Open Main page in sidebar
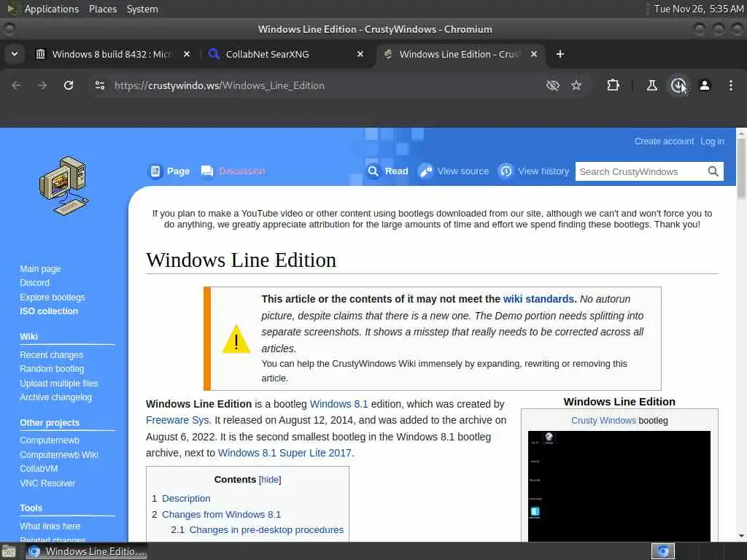Viewport: 747px width, 560px height. point(40,268)
